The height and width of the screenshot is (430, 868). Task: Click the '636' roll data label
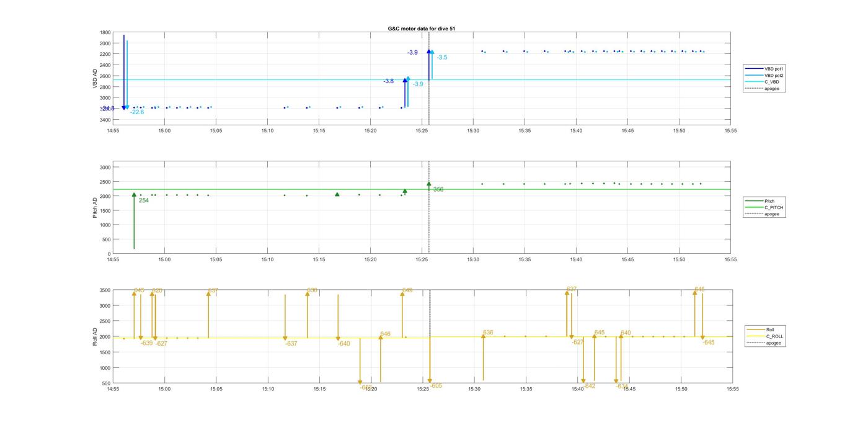coord(488,333)
